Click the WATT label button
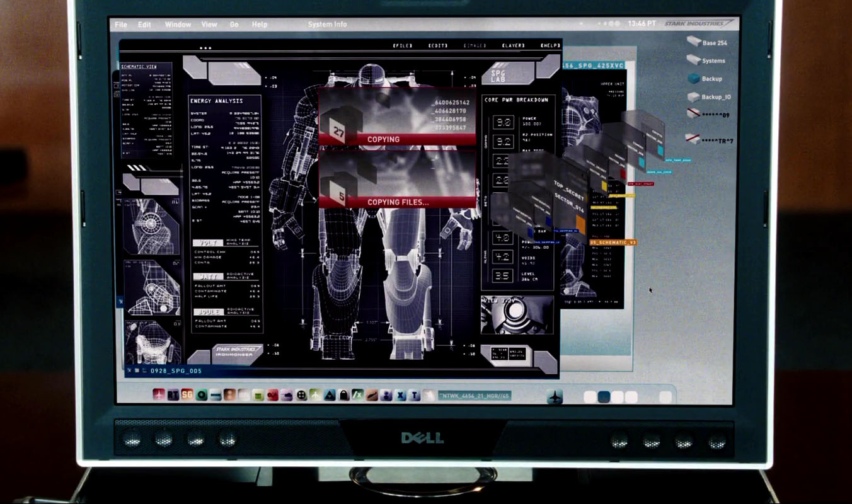 coord(207,277)
